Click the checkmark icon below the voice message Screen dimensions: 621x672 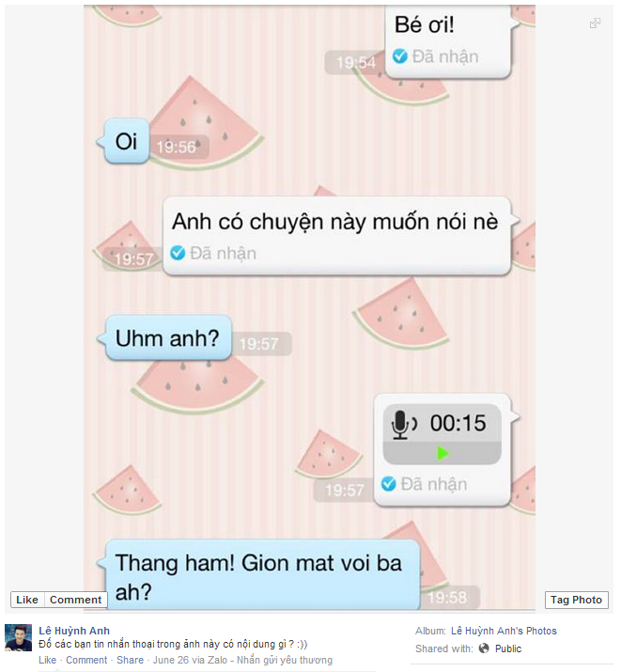click(x=388, y=484)
